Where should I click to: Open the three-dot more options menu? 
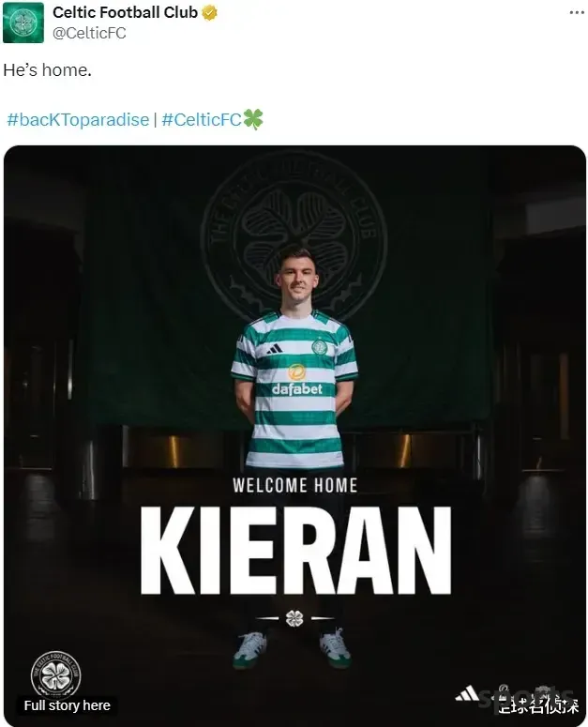tap(577, 12)
